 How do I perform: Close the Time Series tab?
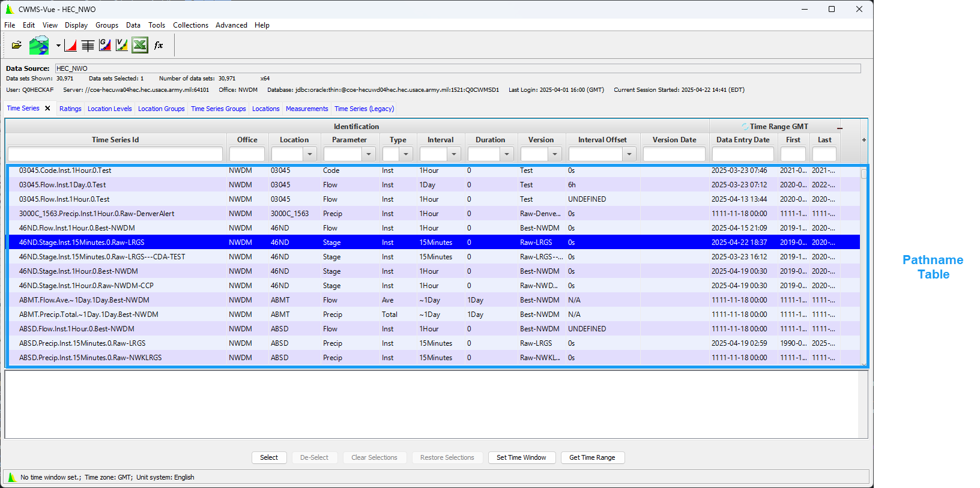click(x=47, y=109)
